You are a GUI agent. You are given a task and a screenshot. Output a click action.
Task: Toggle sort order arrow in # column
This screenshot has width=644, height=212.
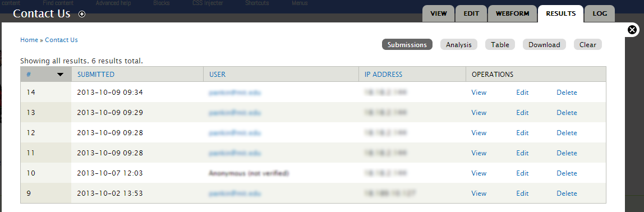click(61, 75)
